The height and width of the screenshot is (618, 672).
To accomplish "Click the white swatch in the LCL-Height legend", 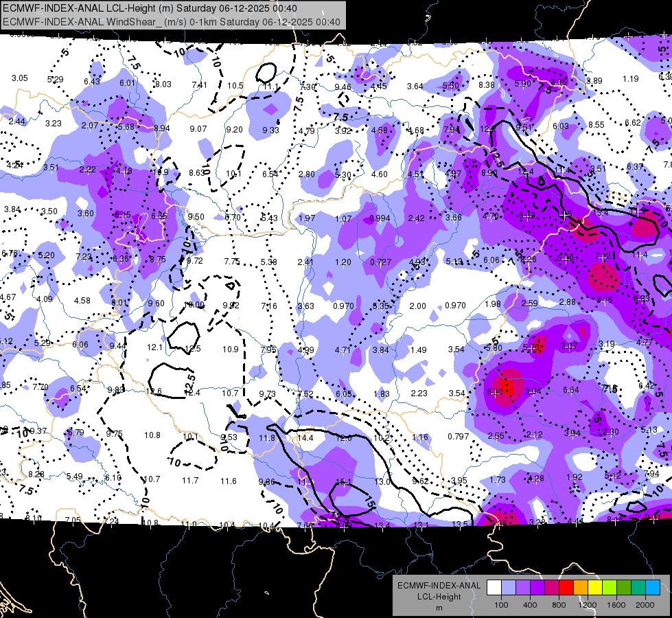I will click(x=494, y=588).
